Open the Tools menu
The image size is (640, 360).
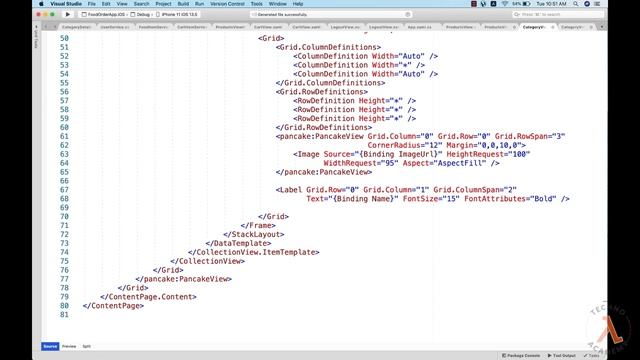coord(256,4)
